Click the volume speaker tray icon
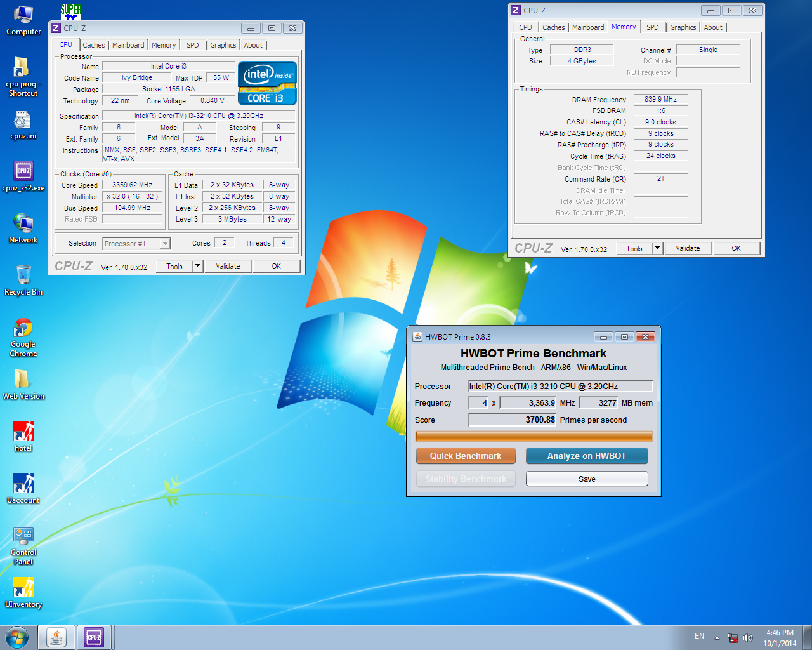The width and height of the screenshot is (812, 650). 748,637
